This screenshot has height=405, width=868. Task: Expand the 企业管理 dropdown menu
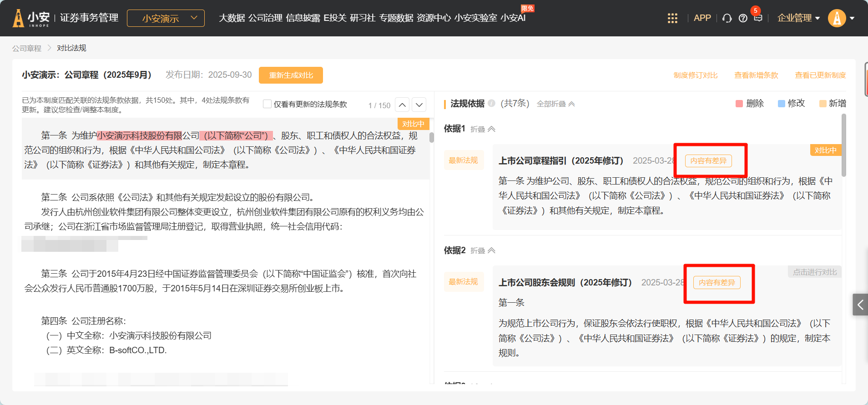click(798, 18)
